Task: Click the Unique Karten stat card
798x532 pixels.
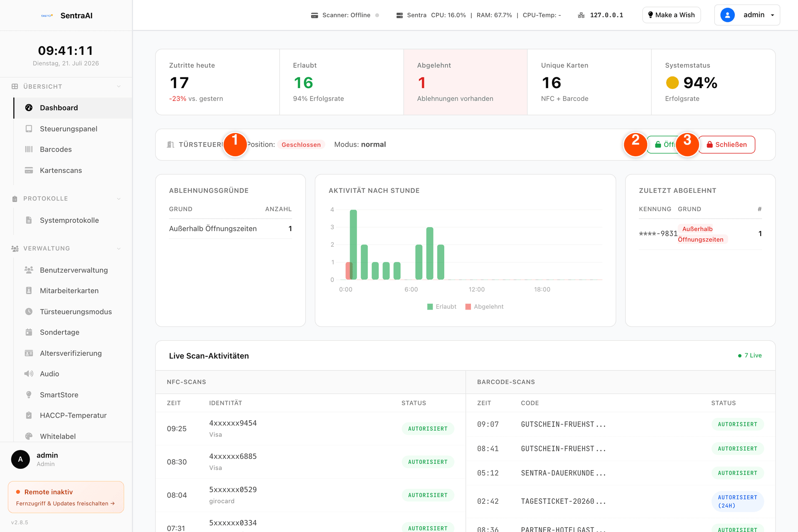Action: [589, 82]
